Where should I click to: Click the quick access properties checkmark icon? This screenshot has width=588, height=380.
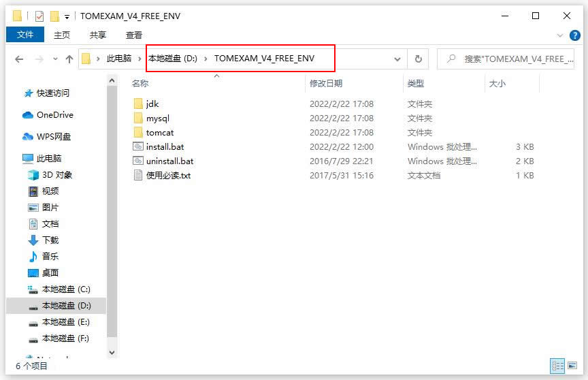(39, 16)
